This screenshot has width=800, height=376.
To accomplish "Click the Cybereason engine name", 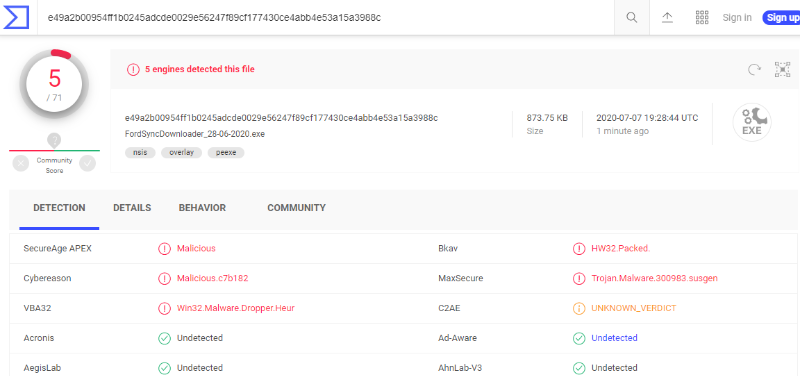I will [47, 279].
